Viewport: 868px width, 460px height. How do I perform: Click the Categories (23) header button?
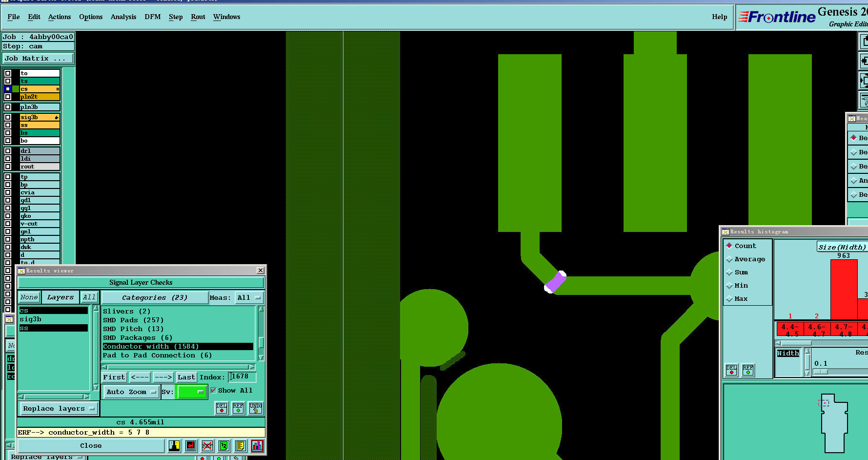pyautogui.click(x=155, y=297)
